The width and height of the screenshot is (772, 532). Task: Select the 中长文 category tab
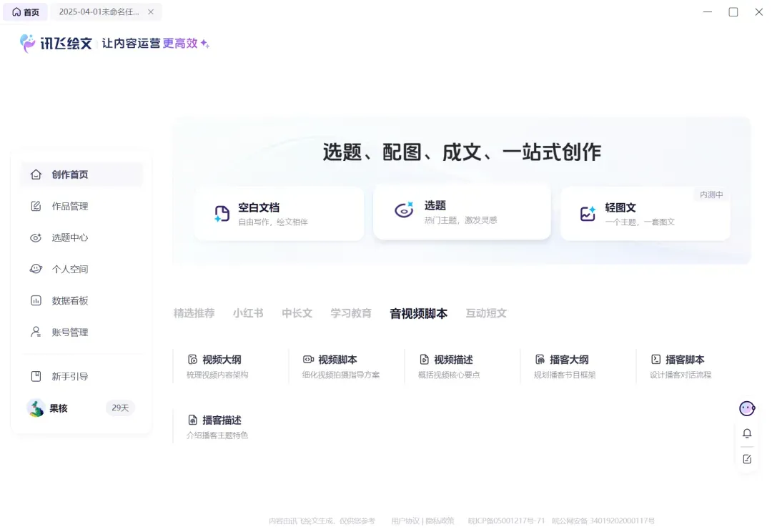[297, 313]
